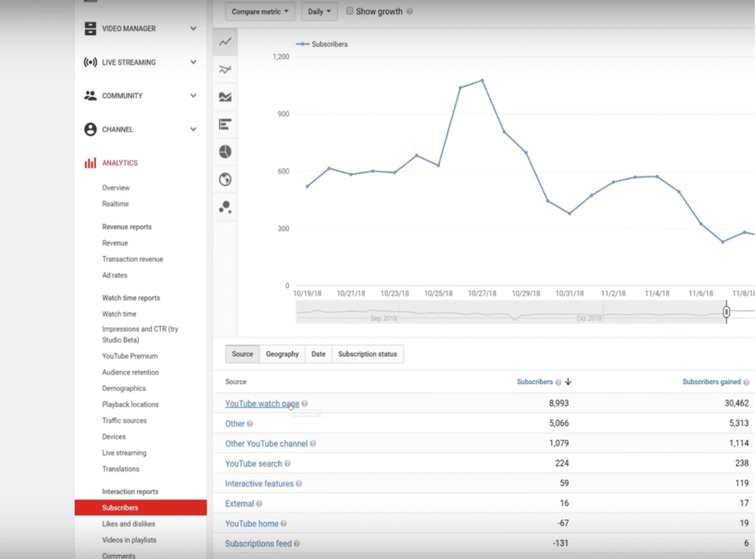Image resolution: width=756 pixels, height=559 pixels.
Task: Click the Analytics bar chart icon
Action: click(90, 163)
